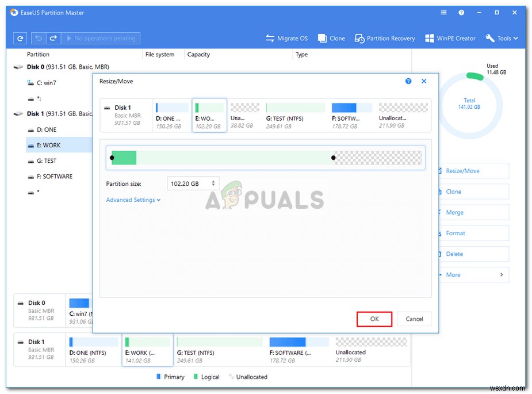Click the Type column header
532x394 pixels.
301,54
